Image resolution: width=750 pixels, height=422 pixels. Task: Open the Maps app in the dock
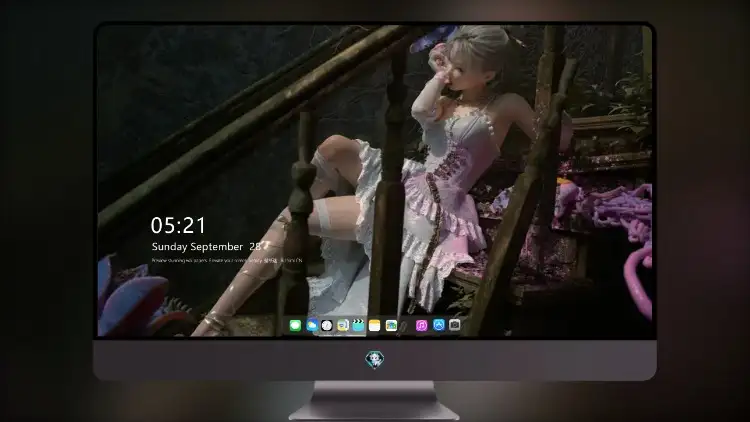tap(391, 325)
